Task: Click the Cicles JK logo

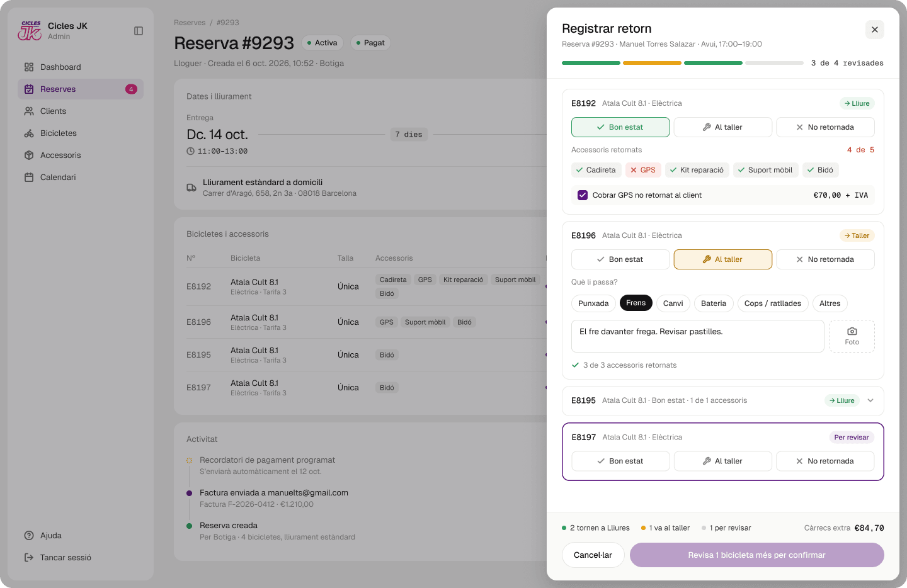Action: point(30,31)
